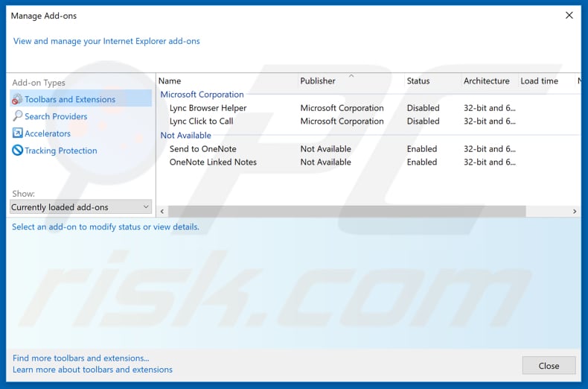Open Learn more about toolbars and extensions link
Image resolution: width=588 pixels, height=389 pixels.
coord(92,370)
